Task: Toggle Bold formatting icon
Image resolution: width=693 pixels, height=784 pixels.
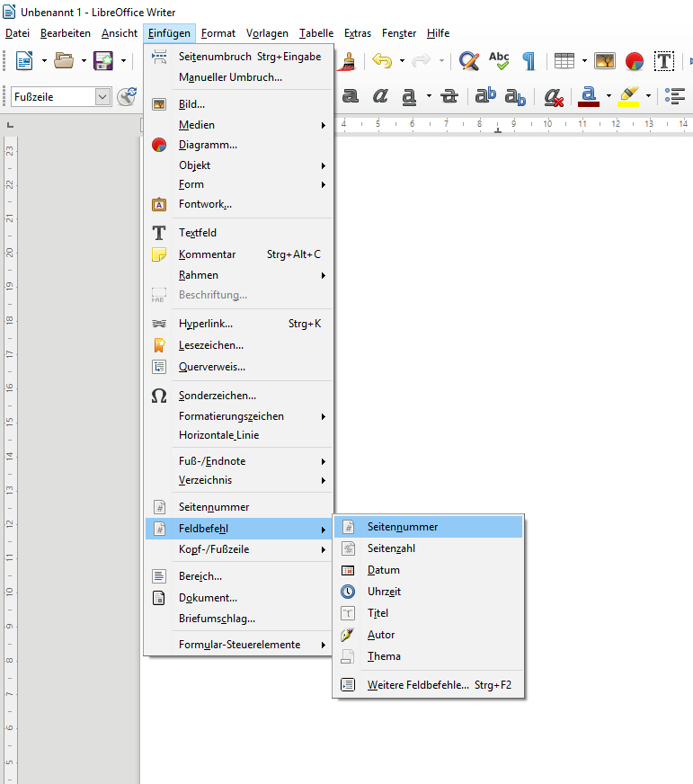Action: pos(350,95)
